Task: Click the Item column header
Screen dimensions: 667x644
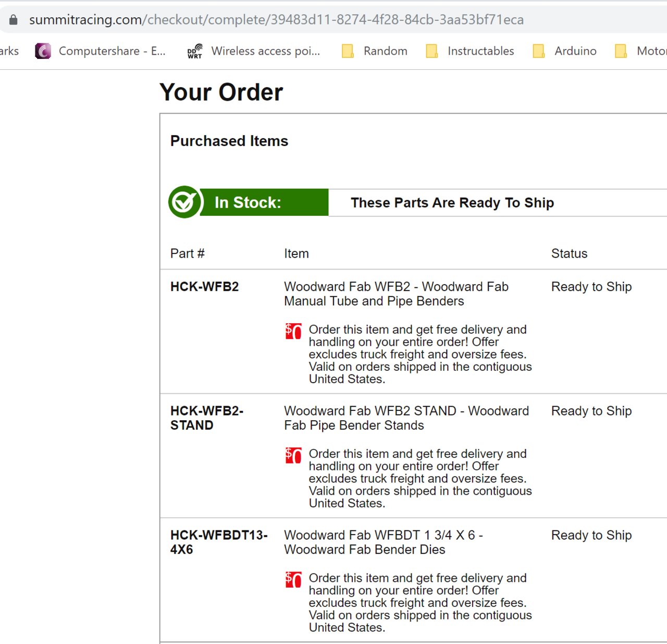Action: 297,253
